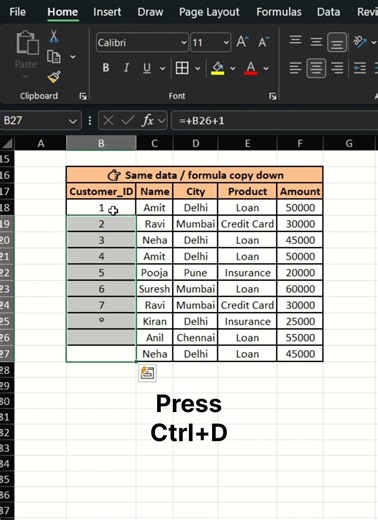Toggle Bold formatting
This screenshot has height=520, width=378.
(x=106, y=68)
